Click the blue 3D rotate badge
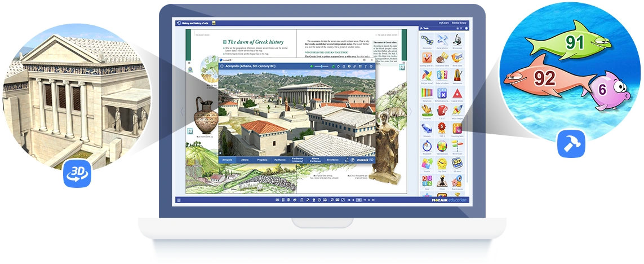The height and width of the screenshot is (264, 644). pyautogui.click(x=77, y=174)
